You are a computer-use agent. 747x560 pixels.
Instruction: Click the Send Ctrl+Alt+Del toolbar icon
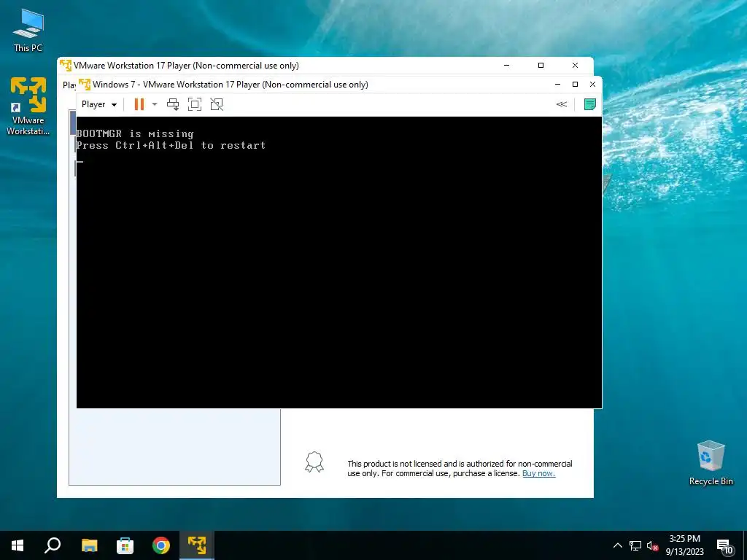pos(173,104)
